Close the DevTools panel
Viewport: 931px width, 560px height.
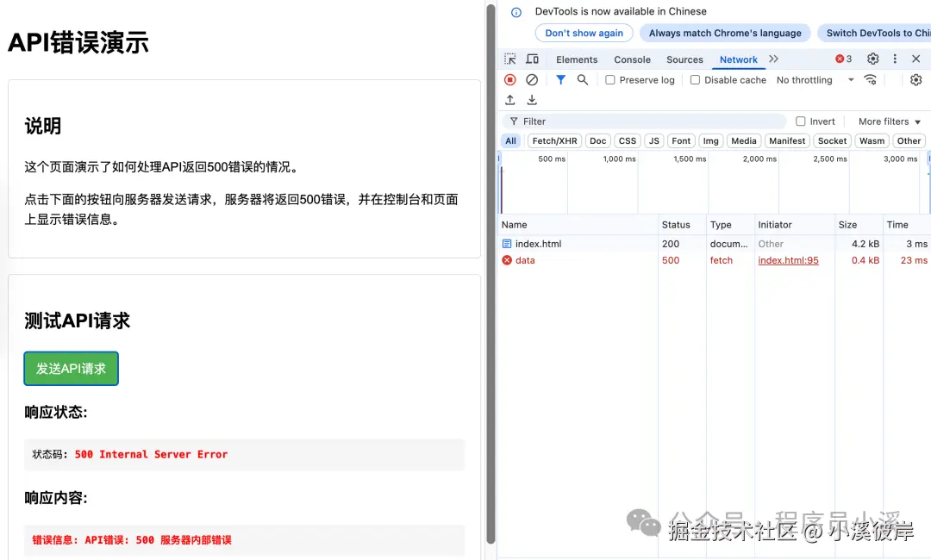point(916,59)
